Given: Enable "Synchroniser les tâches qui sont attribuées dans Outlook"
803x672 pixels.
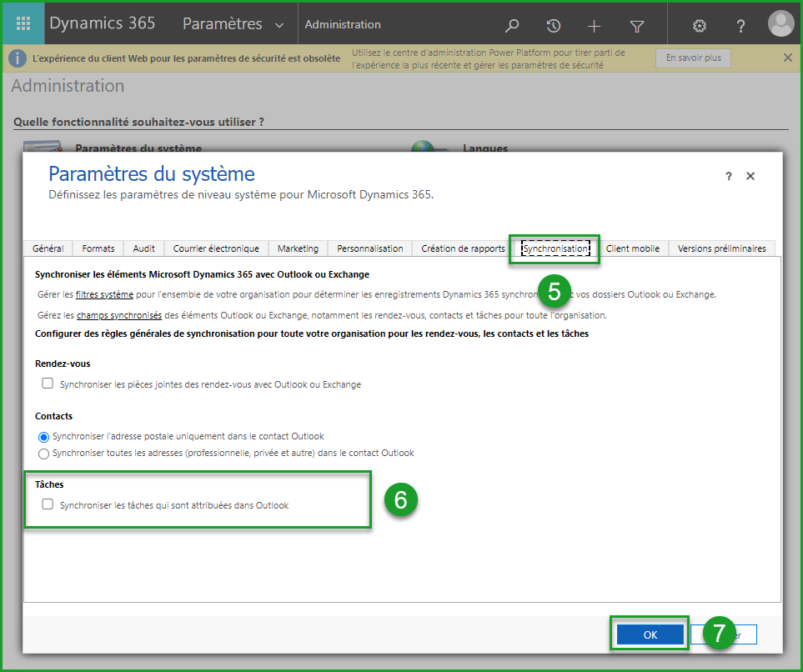Looking at the screenshot, I should point(48,504).
